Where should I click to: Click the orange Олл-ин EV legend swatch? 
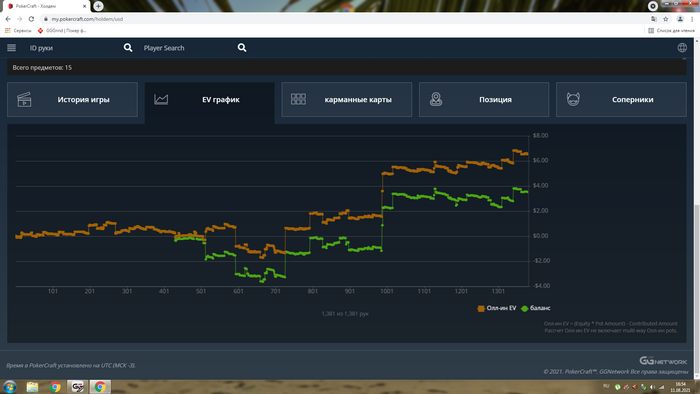tap(481, 308)
